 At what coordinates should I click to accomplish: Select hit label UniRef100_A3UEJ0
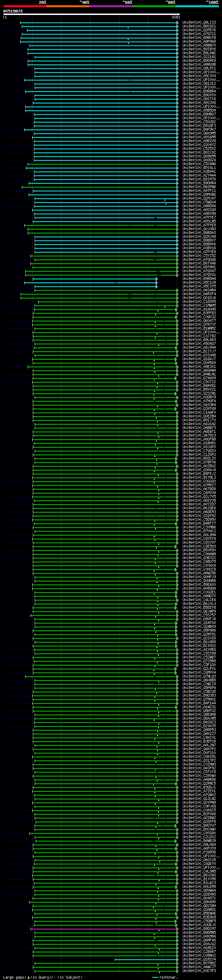pos(199,925)
